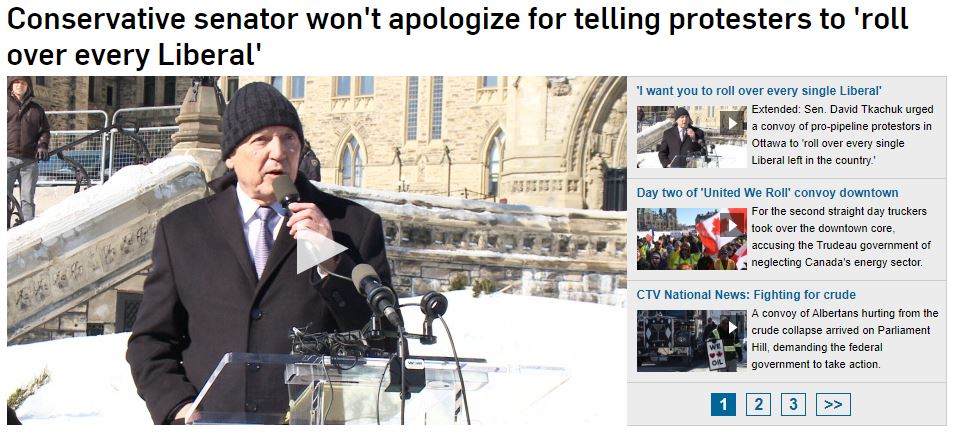
Task: Open 'CTV National News: Fighting for crude' link
Action: pos(746,295)
